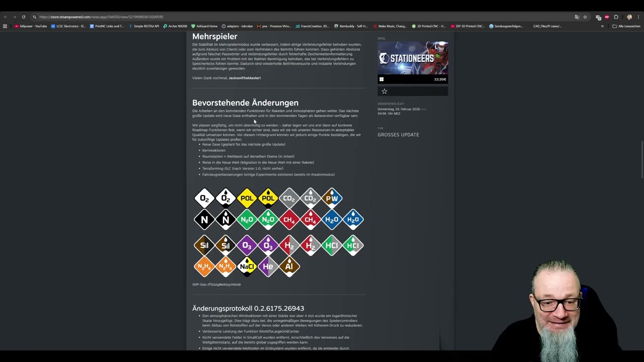644x362 pixels.
Task: Click the translate page icon in address bar
Action: (577, 17)
